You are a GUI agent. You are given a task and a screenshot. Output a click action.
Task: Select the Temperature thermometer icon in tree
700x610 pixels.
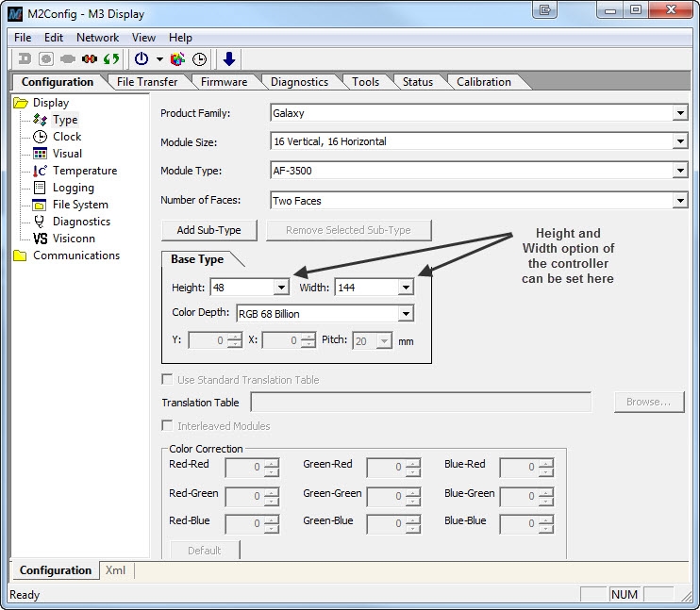tap(40, 171)
